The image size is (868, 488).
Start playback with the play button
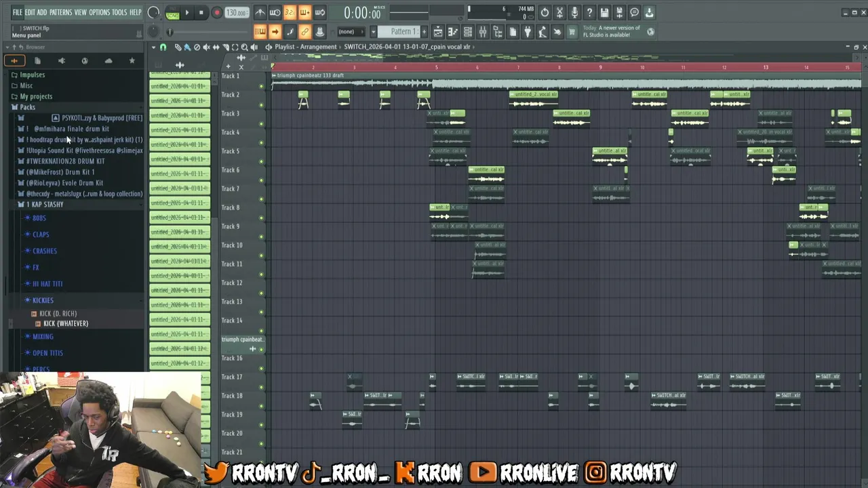click(x=187, y=12)
